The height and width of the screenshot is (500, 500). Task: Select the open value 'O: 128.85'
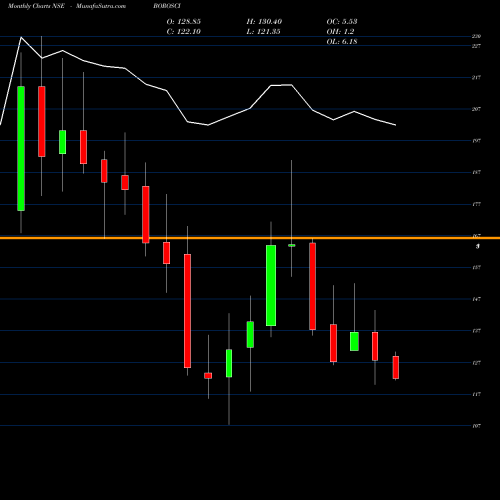click(x=183, y=22)
